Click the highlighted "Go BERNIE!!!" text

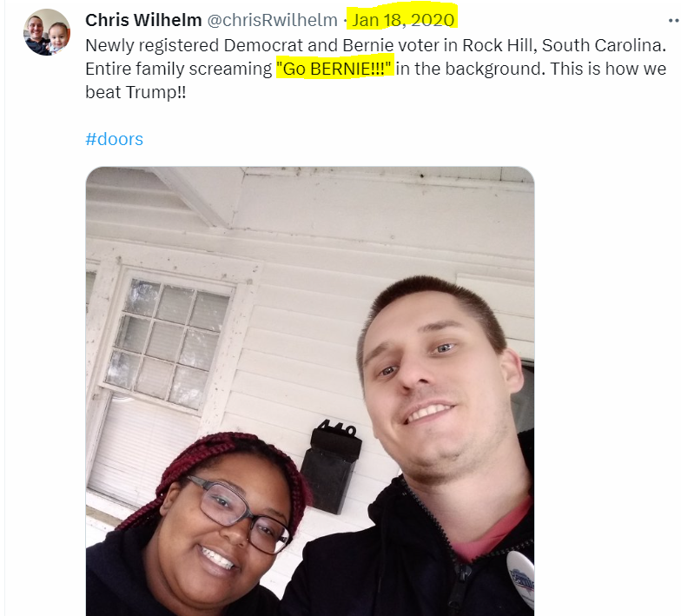[x=334, y=69]
